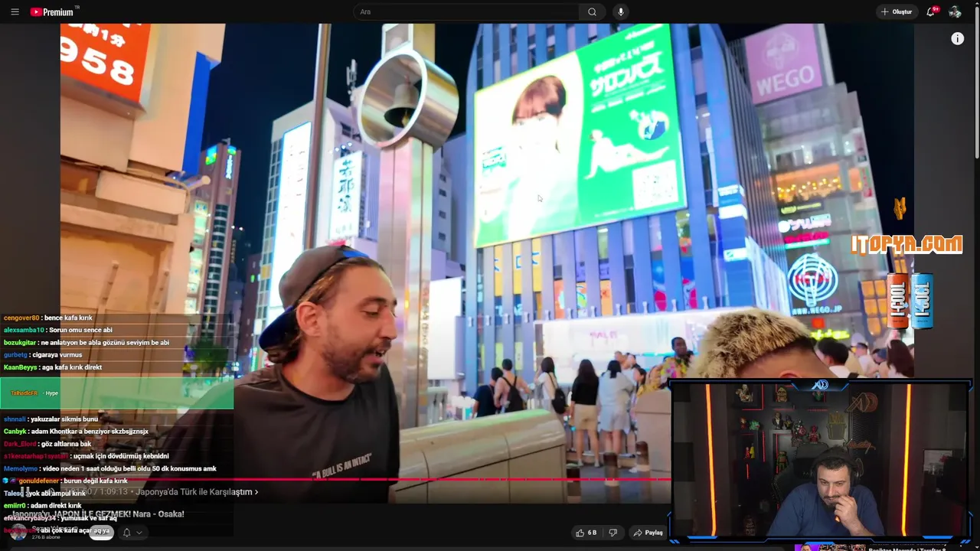Click the magnifier search button
Viewport: 980px width, 551px height.
pyautogui.click(x=592, y=11)
